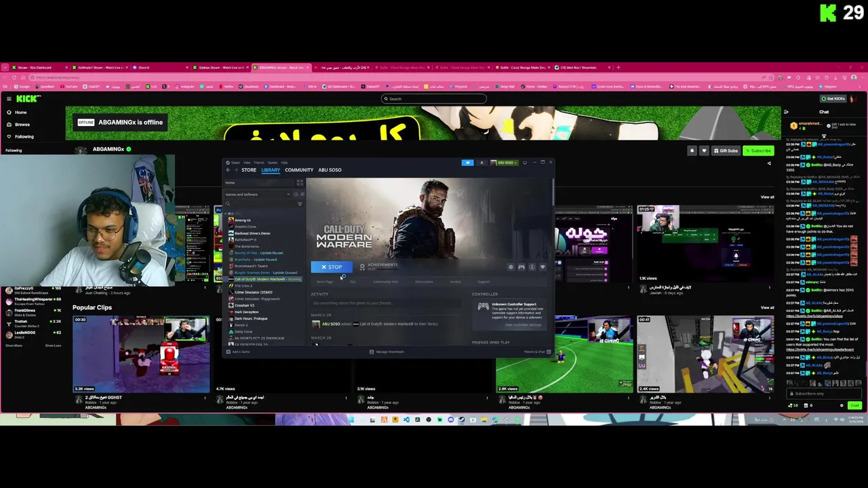Open the ABU SOSO profile tab in Steam
The image size is (868, 488).
(x=330, y=170)
